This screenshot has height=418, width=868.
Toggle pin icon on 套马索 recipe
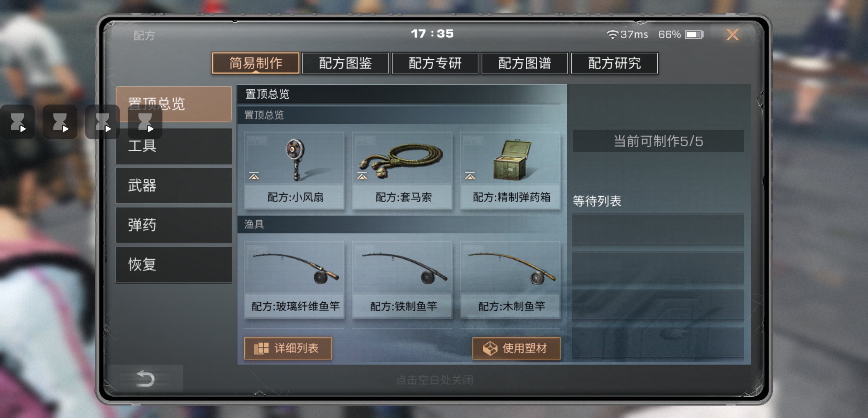coord(362,176)
